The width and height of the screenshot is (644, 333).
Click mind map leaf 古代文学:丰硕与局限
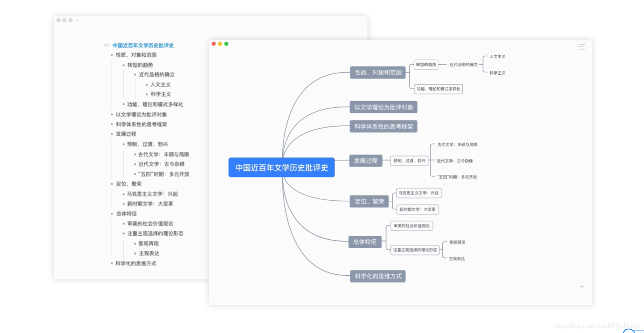coord(457,145)
